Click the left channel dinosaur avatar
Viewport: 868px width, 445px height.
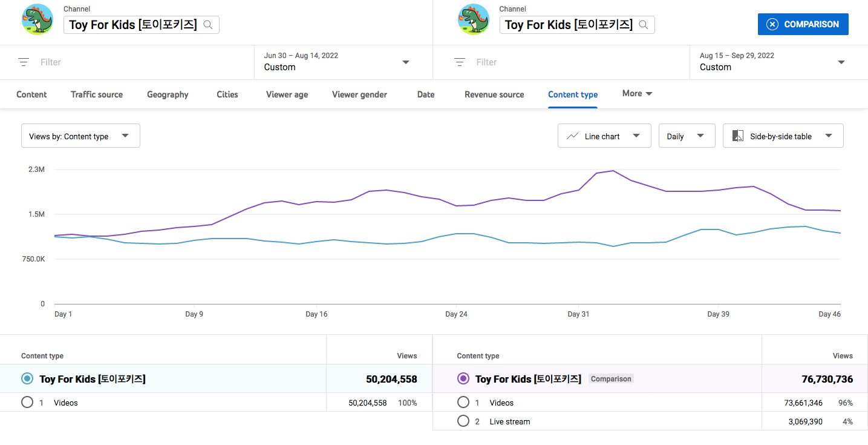[37, 20]
